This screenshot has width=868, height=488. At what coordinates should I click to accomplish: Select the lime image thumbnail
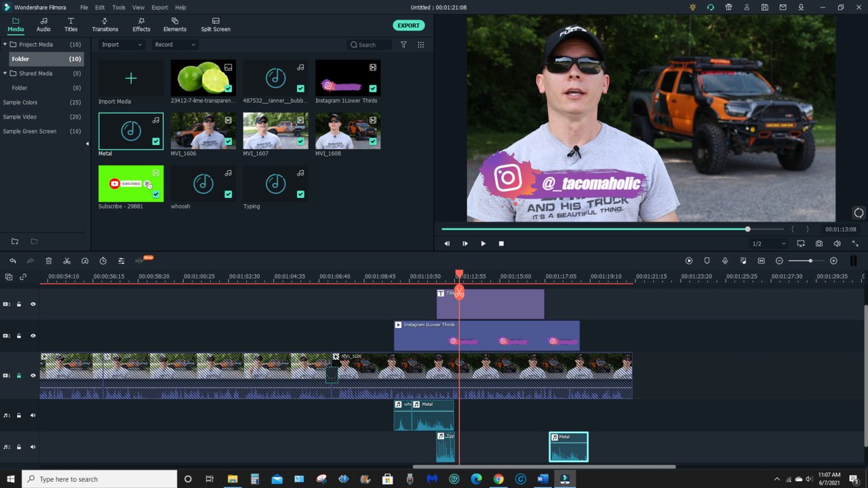click(x=203, y=77)
